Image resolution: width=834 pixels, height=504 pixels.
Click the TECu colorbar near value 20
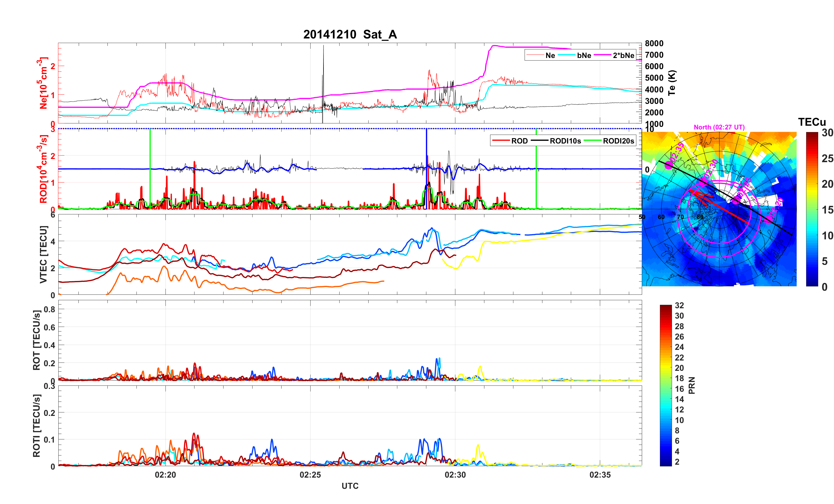coord(812,184)
